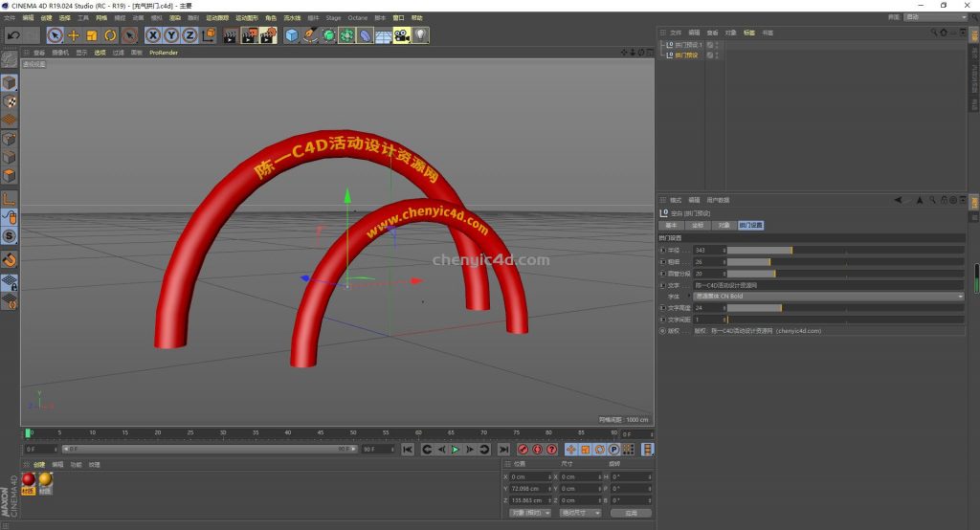Click the slider bar for value 26

[846, 262]
